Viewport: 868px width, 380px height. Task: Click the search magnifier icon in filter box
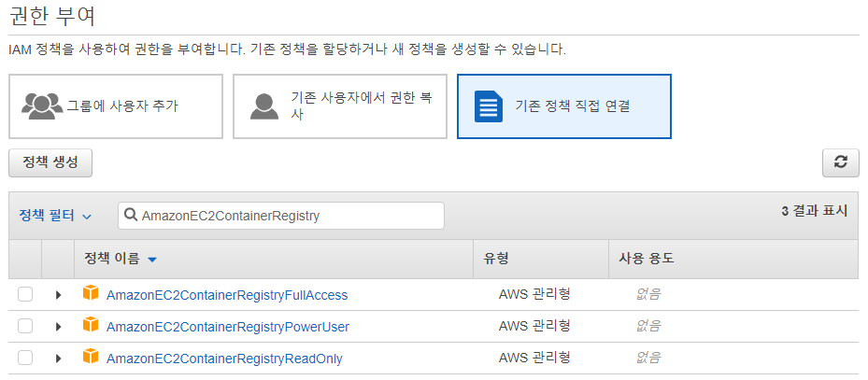tap(131, 215)
